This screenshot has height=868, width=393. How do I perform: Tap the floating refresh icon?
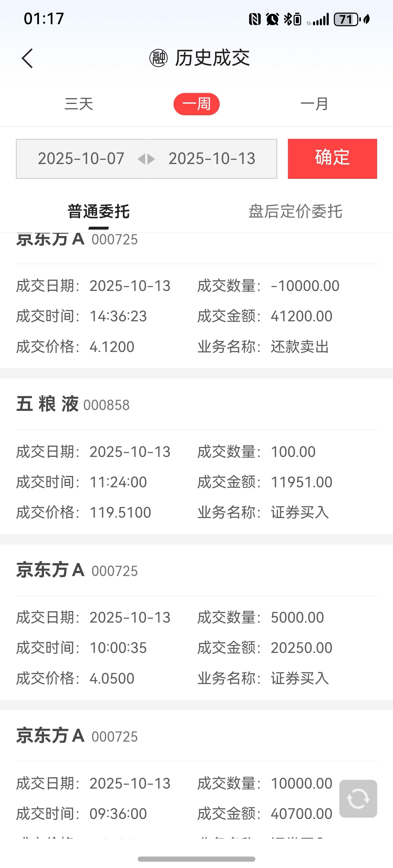coord(358,798)
